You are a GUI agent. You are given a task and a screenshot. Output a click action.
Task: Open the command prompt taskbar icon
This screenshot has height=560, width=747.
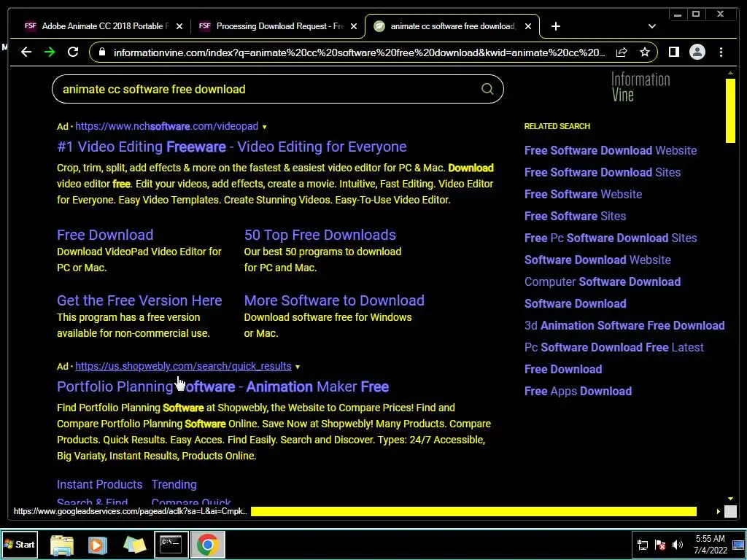171,544
